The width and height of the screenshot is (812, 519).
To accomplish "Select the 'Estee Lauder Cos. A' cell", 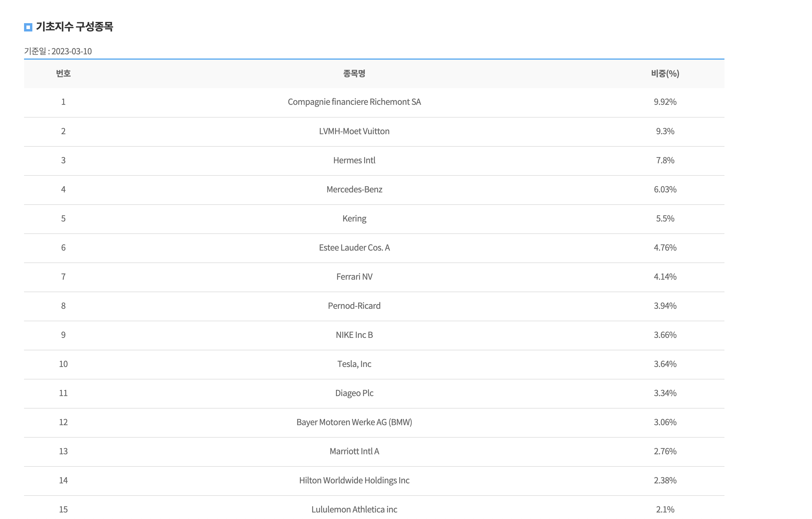I will (x=354, y=248).
